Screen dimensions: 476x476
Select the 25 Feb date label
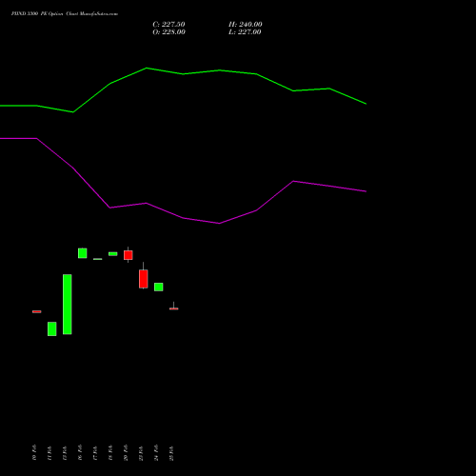pyautogui.click(x=171, y=452)
